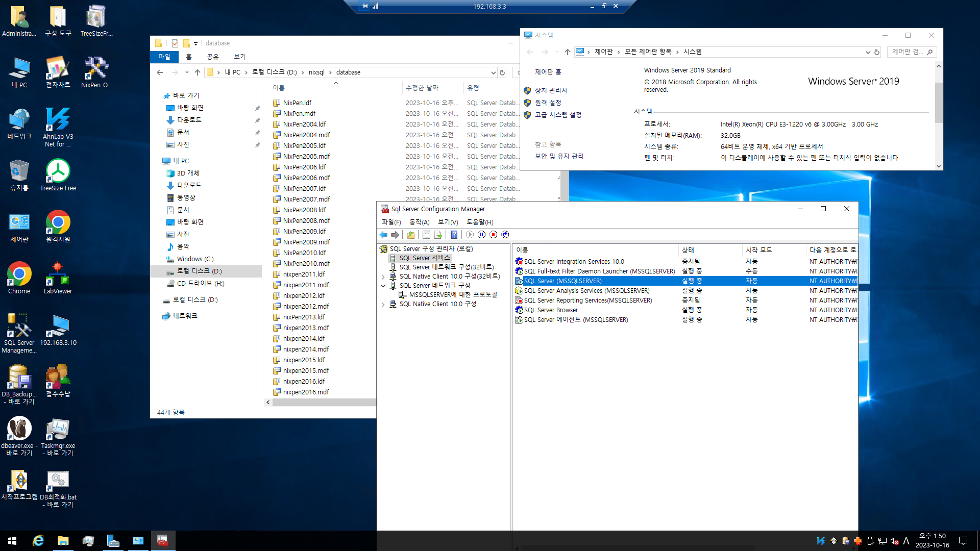
Task: Select the 파일 tab in File Explorer
Action: pyautogui.click(x=164, y=57)
